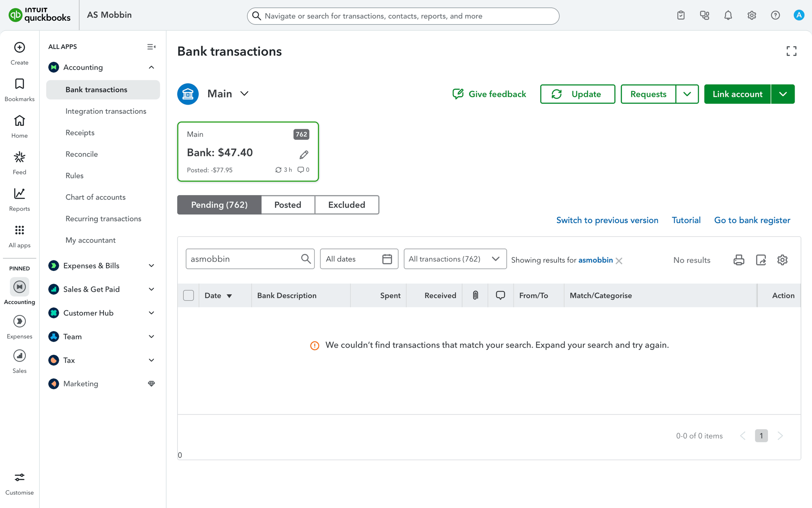Open Recurring transactions
The height and width of the screenshot is (508, 812).
pyautogui.click(x=103, y=219)
